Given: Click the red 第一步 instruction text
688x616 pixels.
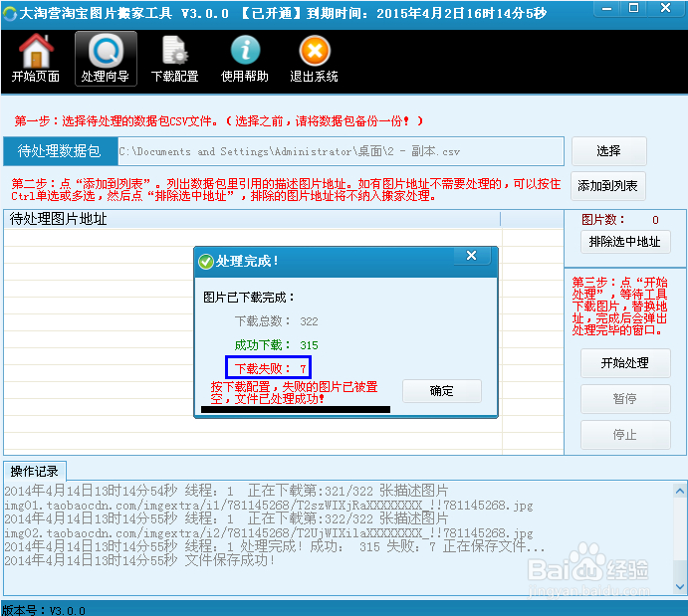Looking at the screenshot, I should (x=218, y=121).
